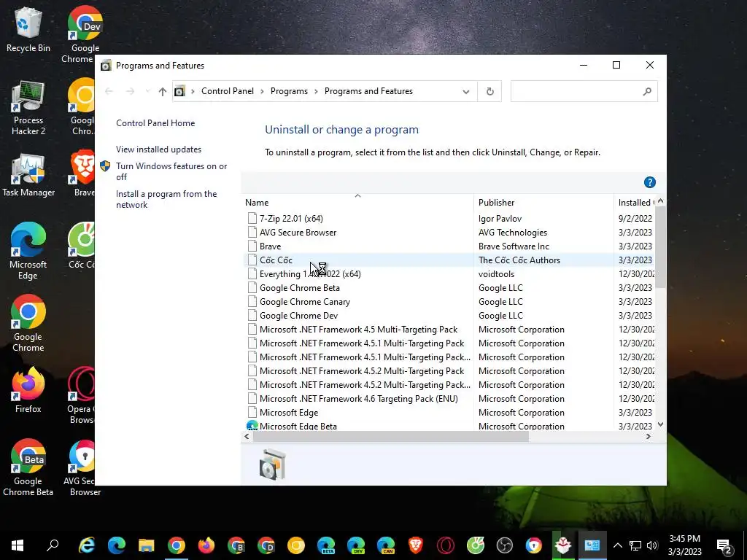Click the vertical scrollbar thumb of list
Screen dimensions: 747x560
660,246
